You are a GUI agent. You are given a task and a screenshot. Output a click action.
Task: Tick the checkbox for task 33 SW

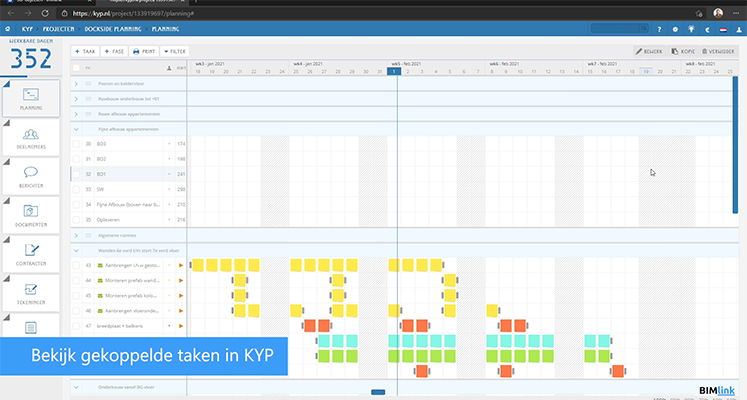click(76, 190)
